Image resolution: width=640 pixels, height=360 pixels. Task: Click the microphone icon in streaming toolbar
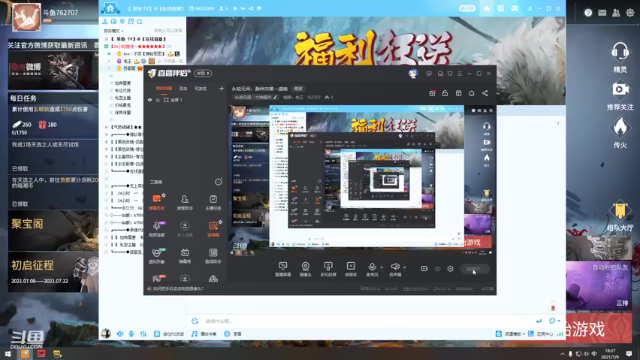[x=372, y=267]
